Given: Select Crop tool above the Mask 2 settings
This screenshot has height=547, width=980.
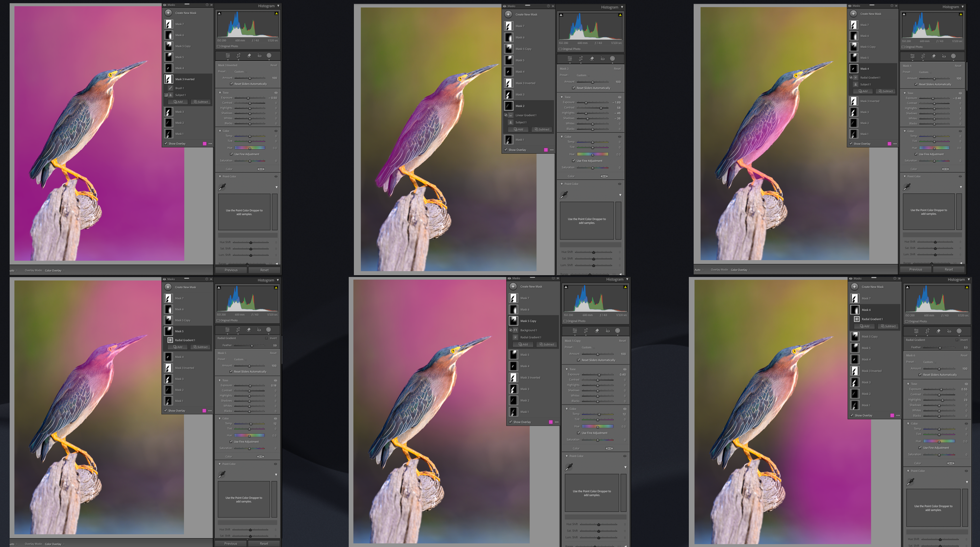Looking at the screenshot, I should tap(581, 58).
